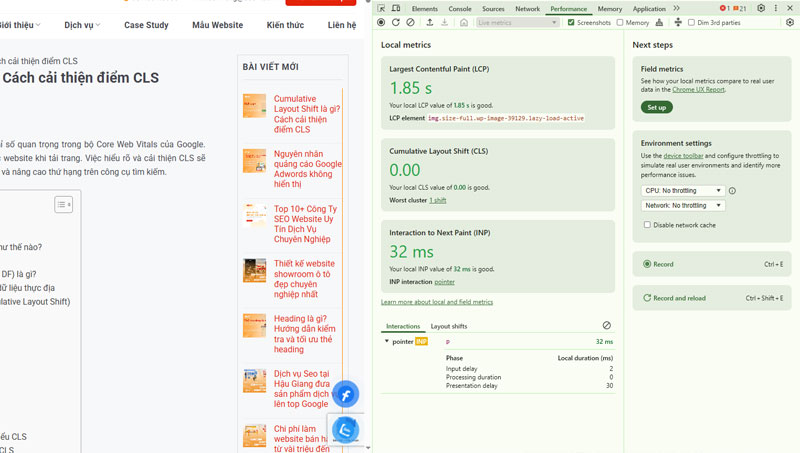Click the shortcuts icon beside Dim 3rd parties
The width and height of the screenshot is (800, 453).
(678, 22)
